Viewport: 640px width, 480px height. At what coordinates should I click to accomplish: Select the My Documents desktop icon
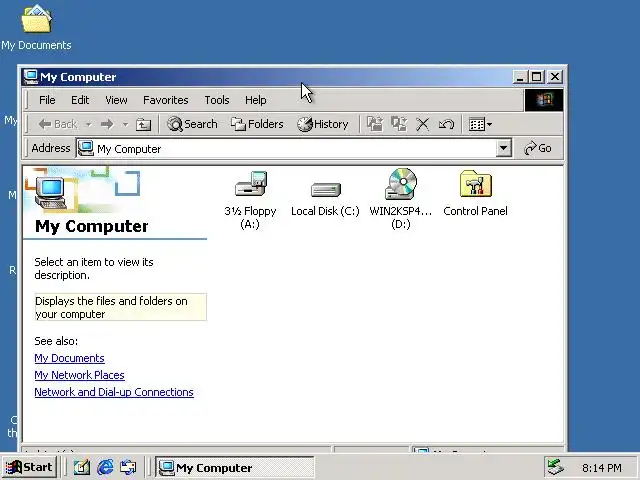click(36, 28)
